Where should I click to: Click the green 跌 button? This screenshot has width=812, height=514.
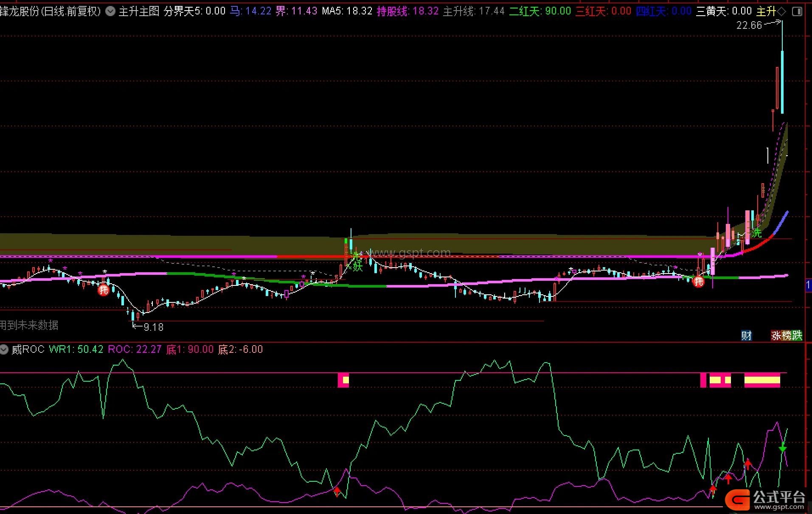coord(797,336)
